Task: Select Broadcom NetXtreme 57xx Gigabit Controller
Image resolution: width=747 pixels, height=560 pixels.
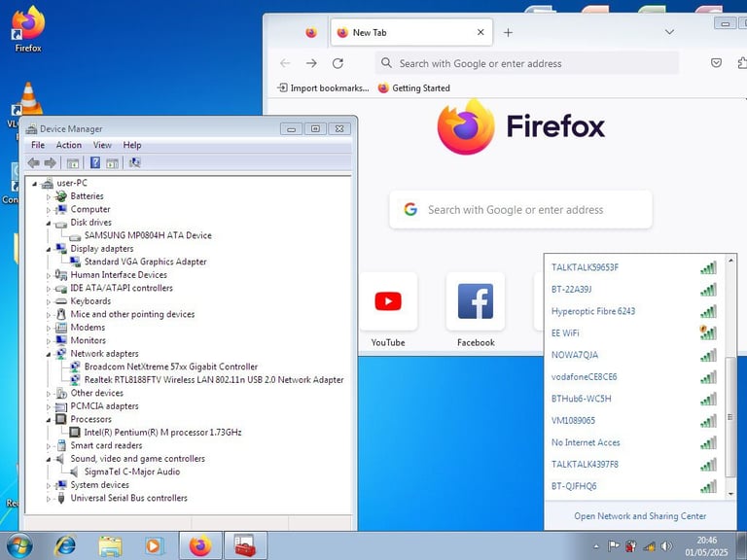Action: coord(171,367)
